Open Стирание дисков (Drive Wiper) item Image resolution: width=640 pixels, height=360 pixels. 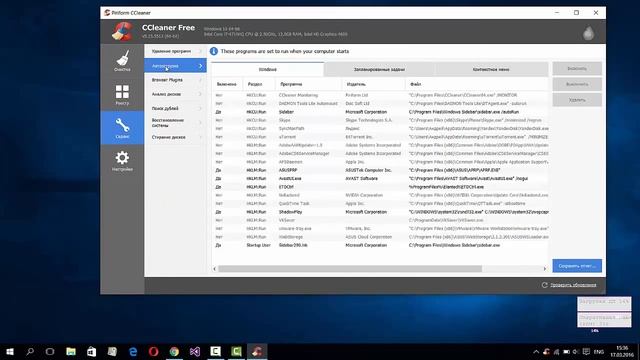[176, 137]
